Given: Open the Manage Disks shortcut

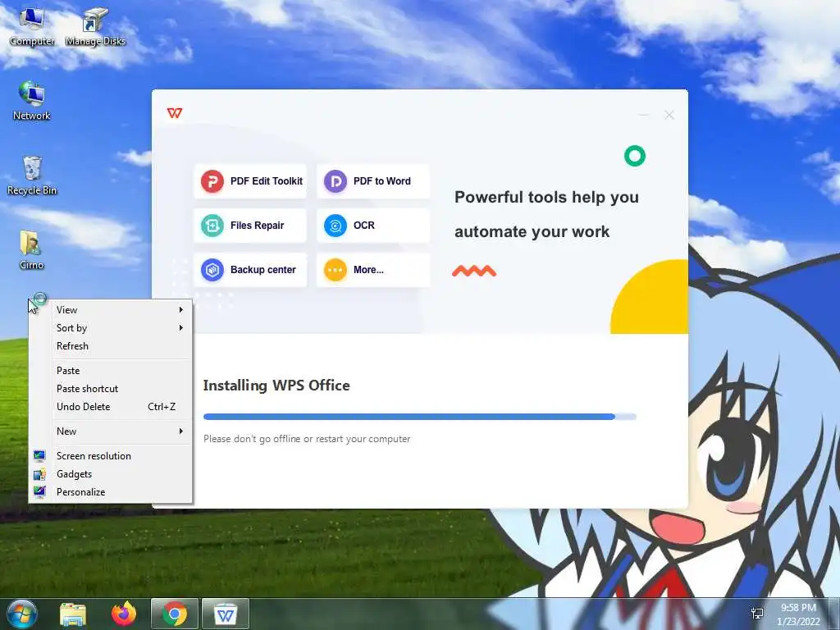Looking at the screenshot, I should pos(95,27).
